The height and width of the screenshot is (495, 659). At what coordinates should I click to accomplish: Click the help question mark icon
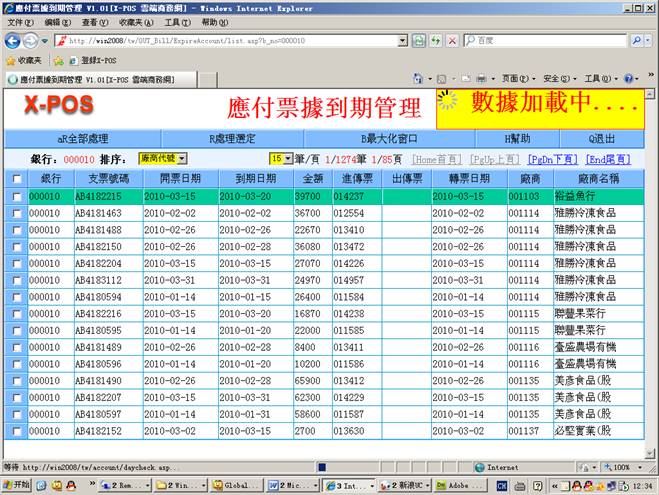(x=629, y=79)
